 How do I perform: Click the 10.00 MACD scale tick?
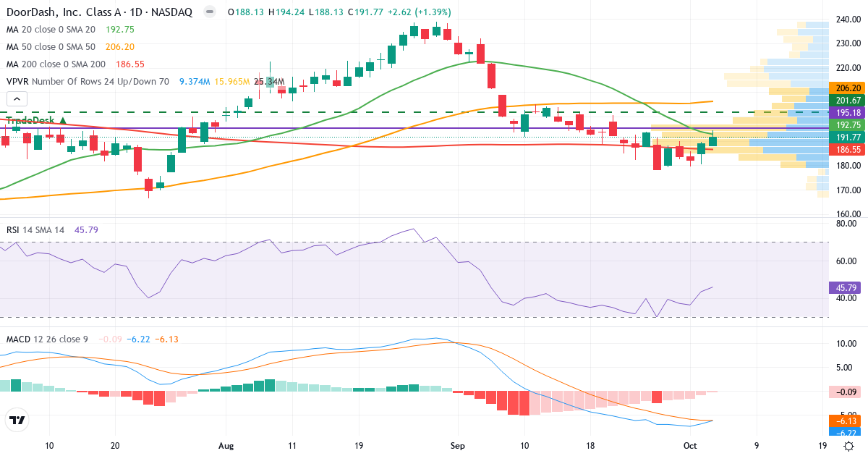click(846, 344)
